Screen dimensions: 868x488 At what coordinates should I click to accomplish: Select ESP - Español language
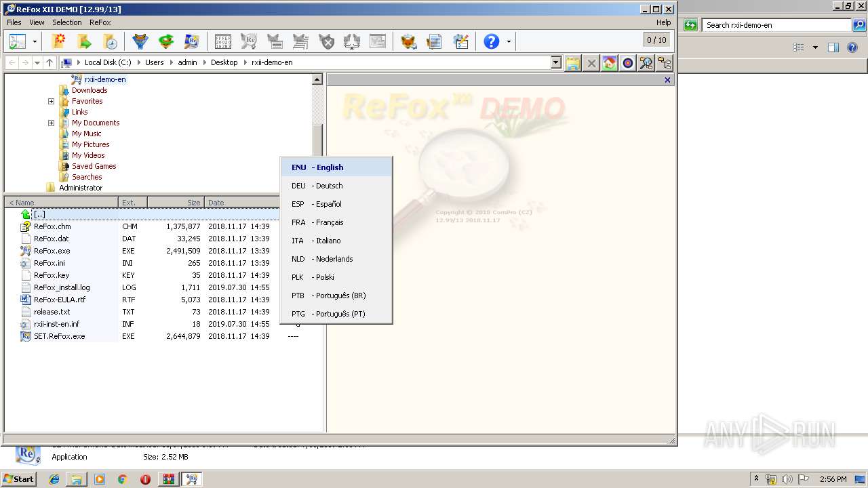(x=336, y=204)
